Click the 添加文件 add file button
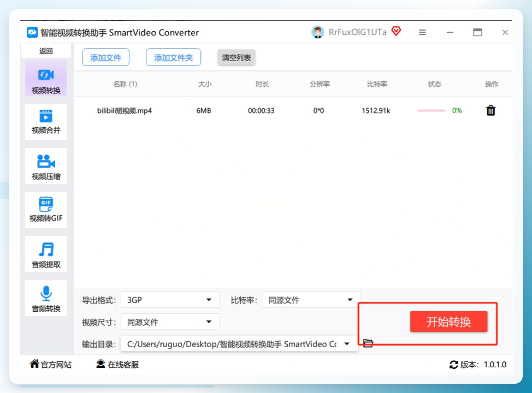This screenshot has width=532, height=393. coord(105,57)
